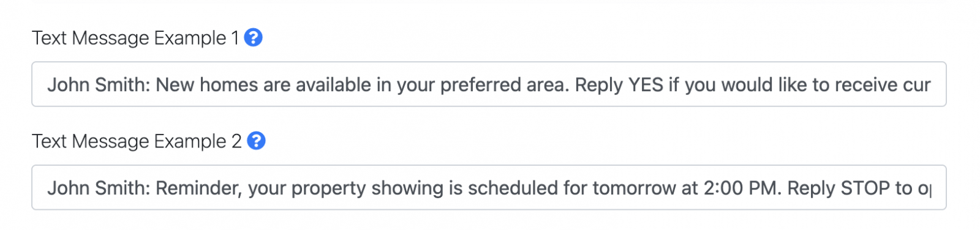Focus the Text Message Example 1 input field
The image size is (980, 230).
(489, 84)
